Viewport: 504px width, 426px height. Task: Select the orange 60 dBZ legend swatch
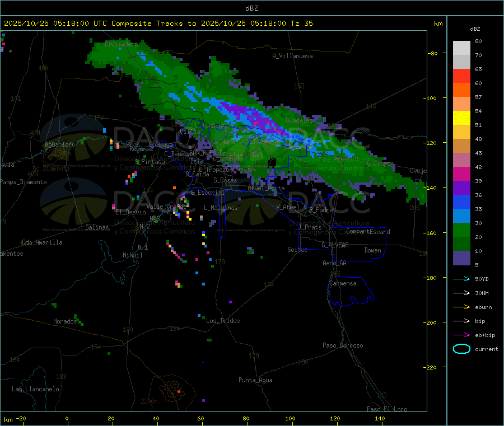(461, 90)
